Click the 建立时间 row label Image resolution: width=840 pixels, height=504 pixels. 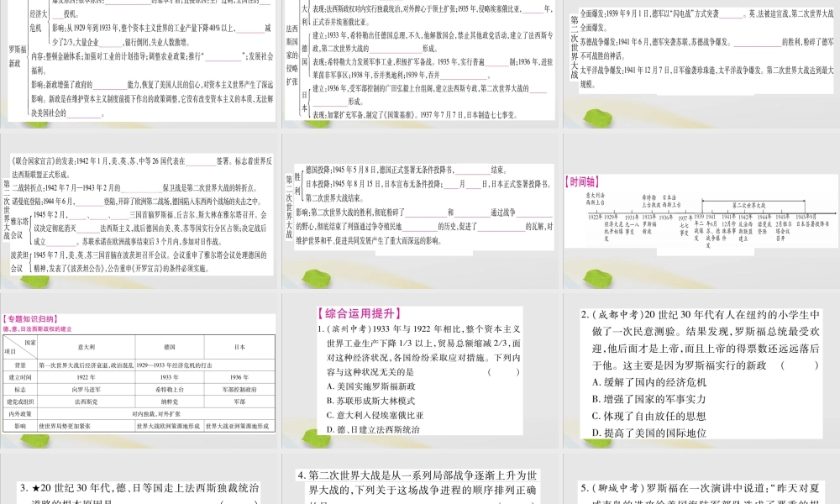20,377
